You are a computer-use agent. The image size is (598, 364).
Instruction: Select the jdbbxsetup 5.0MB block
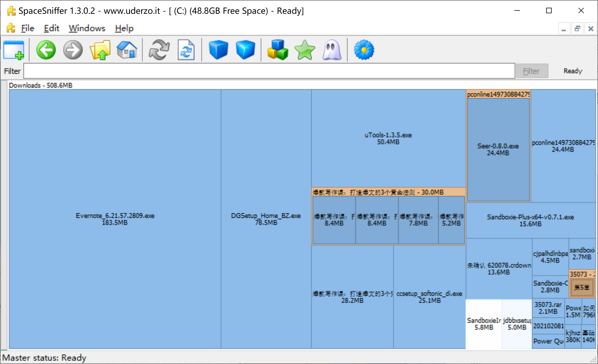(517, 324)
